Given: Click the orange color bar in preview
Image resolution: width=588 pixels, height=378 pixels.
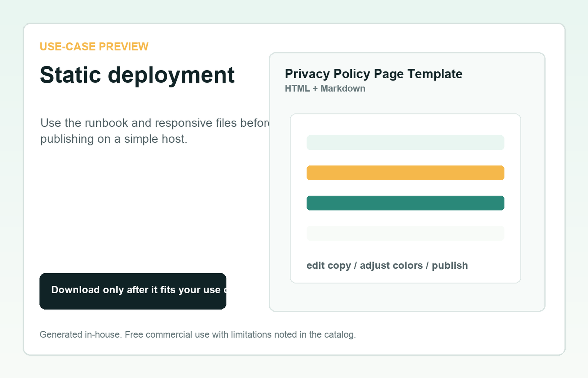Looking at the screenshot, I should pyautogui.click(x=406, y=173).
